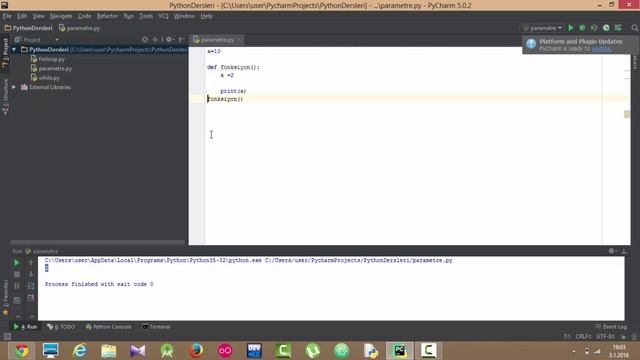The image size is (640, 360).
Task: Toggle soft-wrap in the Run console
Action: [31, 286]
